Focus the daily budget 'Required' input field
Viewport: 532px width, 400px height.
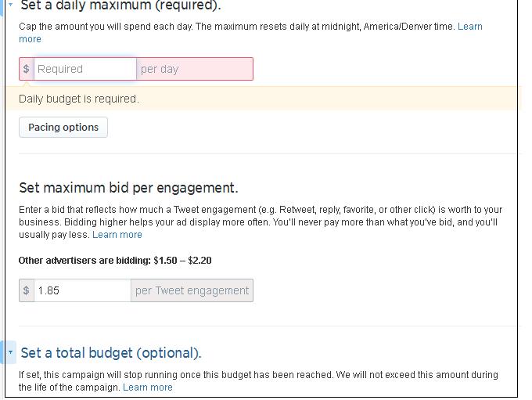pos(84,69)
